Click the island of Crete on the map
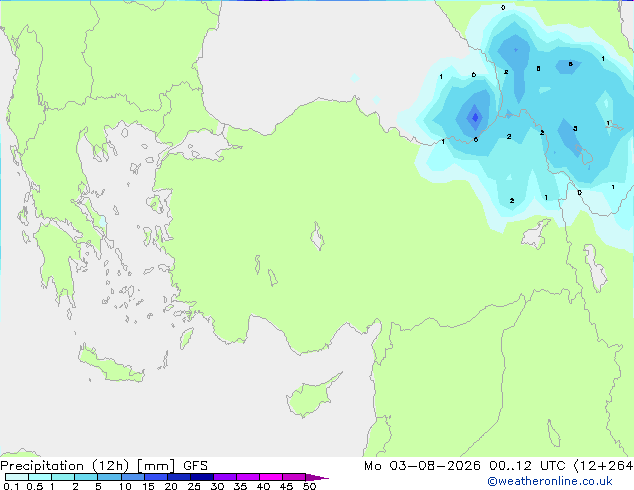 (111, 366)
